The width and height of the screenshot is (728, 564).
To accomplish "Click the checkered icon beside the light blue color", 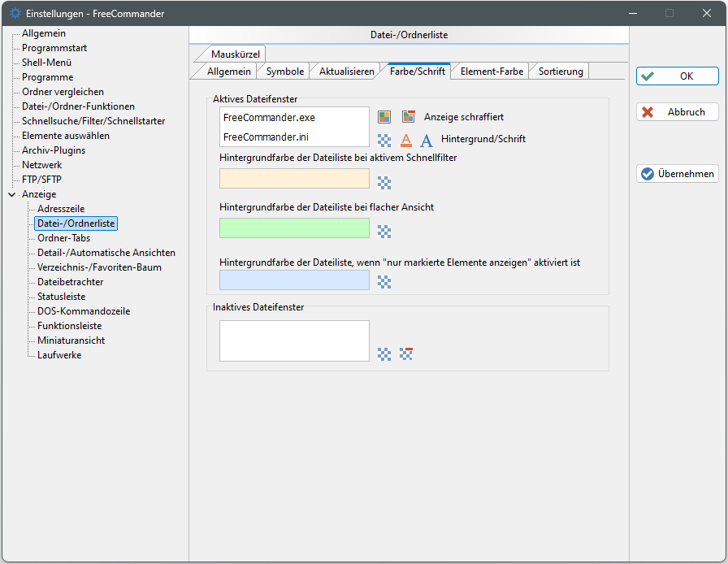I will 384,281.
